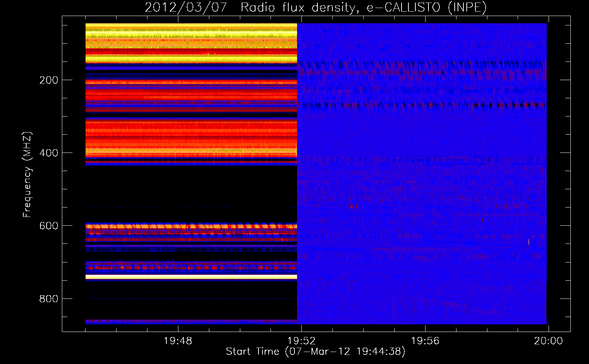Click the 800 frequency tick label
Viewport: 589px width, 364px height.
[x=49, y=299]
